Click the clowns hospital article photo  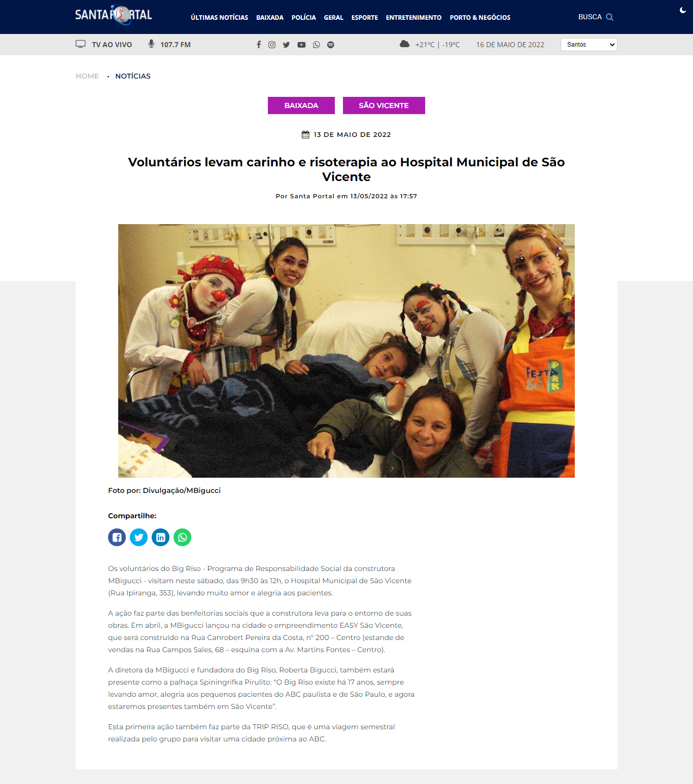[x=346, y=351]
